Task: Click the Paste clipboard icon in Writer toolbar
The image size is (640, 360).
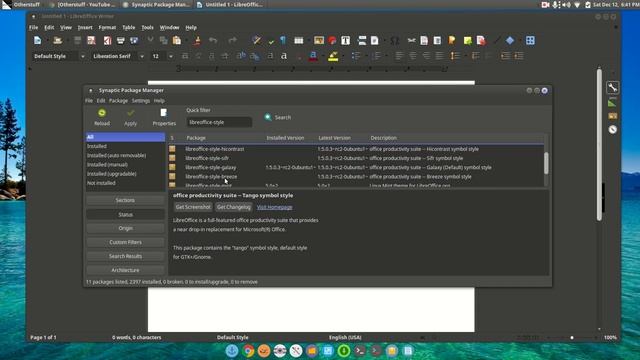Action: [x=177, y=40]
